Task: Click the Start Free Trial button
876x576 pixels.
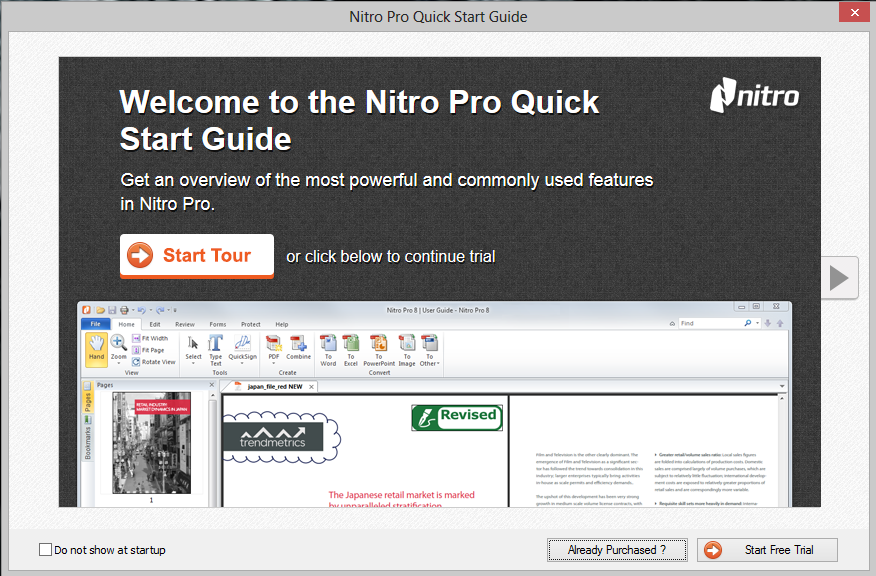Action: coord(768,550)
